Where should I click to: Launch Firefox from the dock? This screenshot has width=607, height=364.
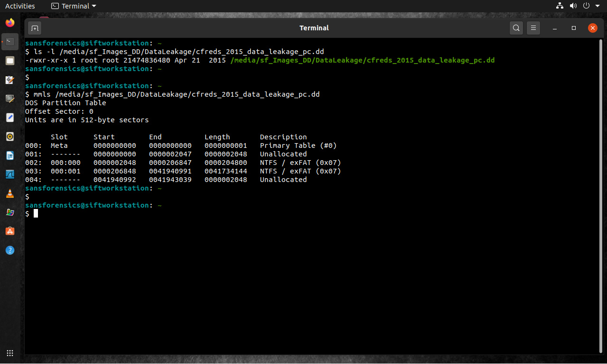(x=10, y=23)
